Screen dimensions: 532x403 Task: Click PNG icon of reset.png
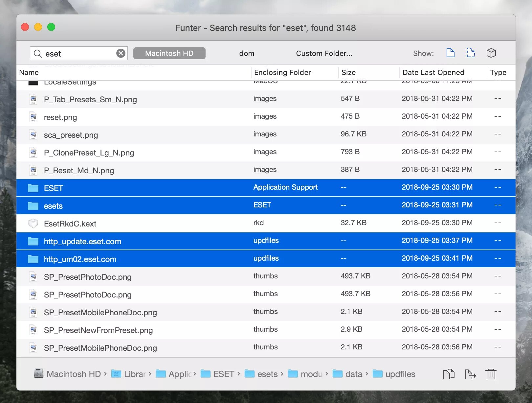point(33,117)
